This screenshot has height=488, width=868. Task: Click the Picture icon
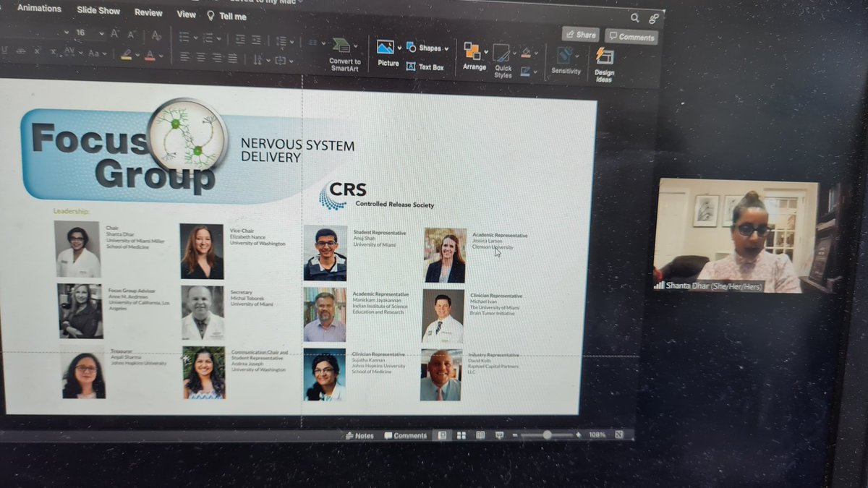[386, 47]
